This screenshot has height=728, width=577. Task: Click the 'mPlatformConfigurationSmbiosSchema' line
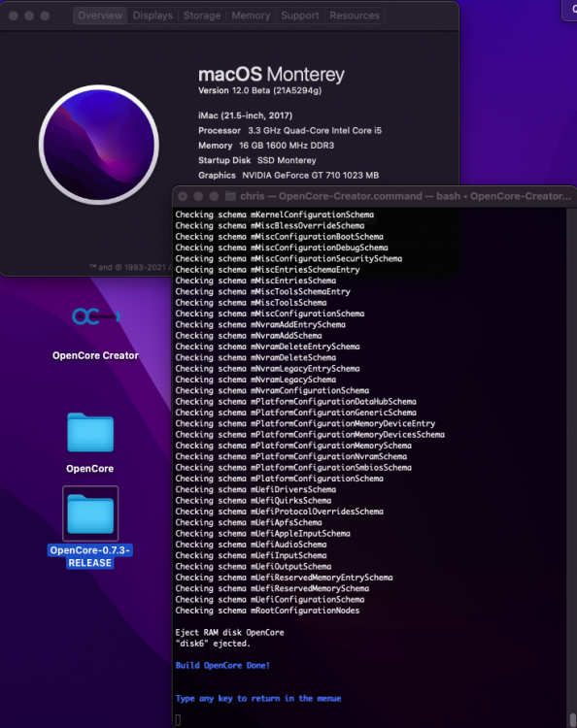tap(293, 468)
